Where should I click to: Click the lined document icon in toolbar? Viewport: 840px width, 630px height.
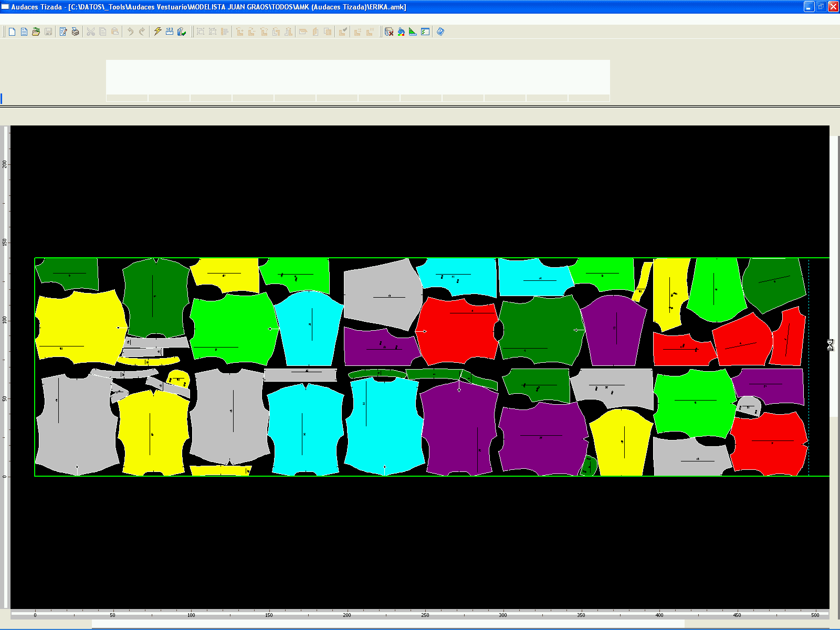pyautogui.click(x=24, y=32)
